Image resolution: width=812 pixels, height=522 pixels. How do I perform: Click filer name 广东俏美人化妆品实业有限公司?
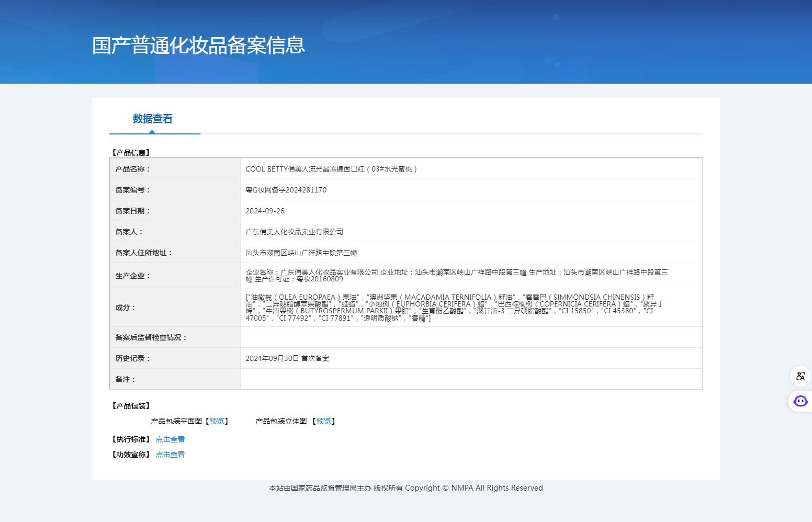tap(294, 232)
